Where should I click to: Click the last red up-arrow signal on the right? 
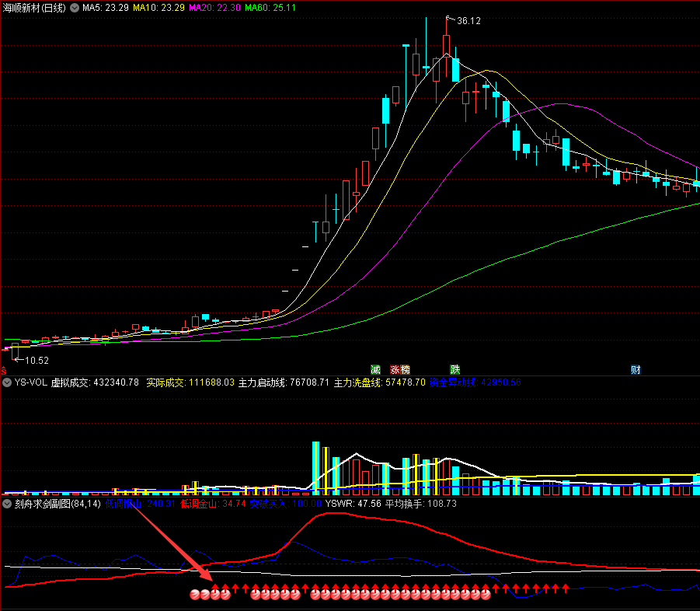[566, 588]
